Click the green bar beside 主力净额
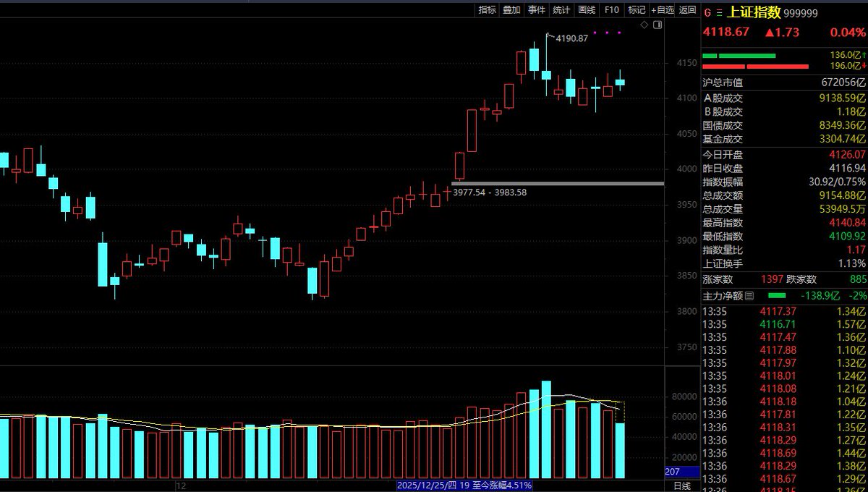 776,295
